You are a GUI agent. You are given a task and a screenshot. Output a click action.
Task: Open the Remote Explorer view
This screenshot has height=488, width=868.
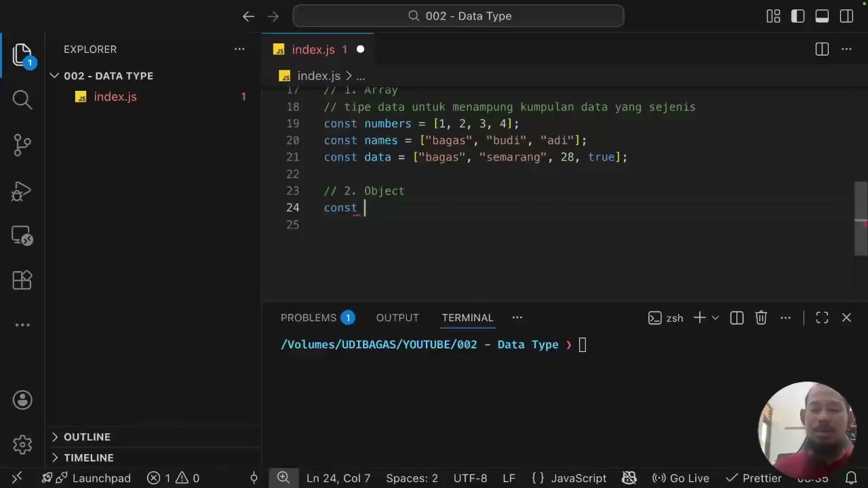22,235
